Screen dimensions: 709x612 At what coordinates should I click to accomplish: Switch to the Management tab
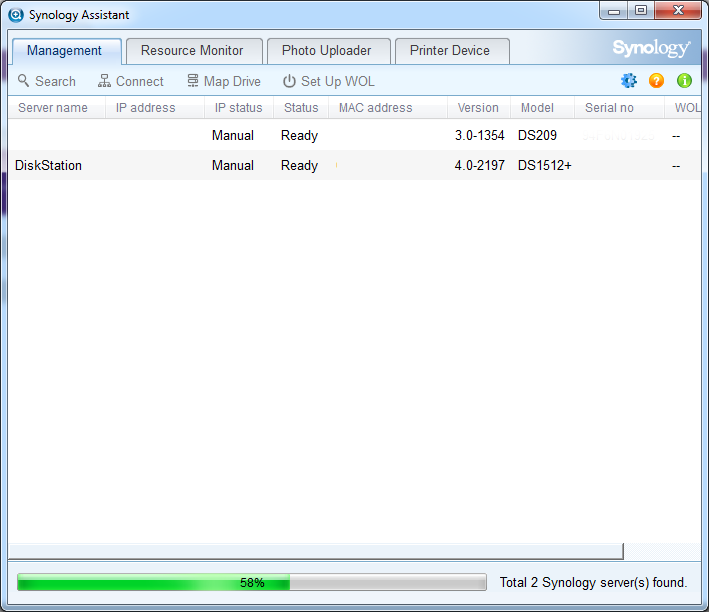click(x=66, y=51)
